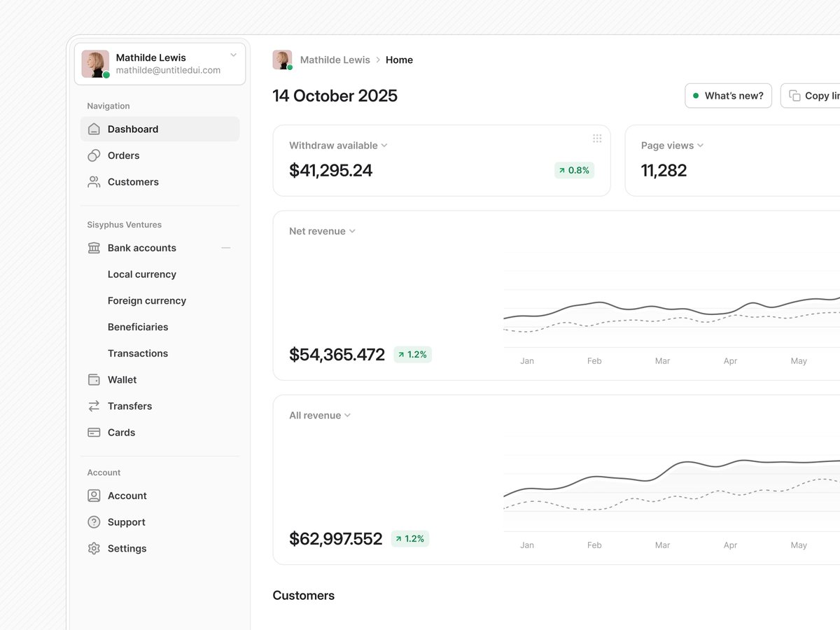Go to Orders page
Image resolution: width=840 pixels, height=630 pixels.
tap(160, 155)
